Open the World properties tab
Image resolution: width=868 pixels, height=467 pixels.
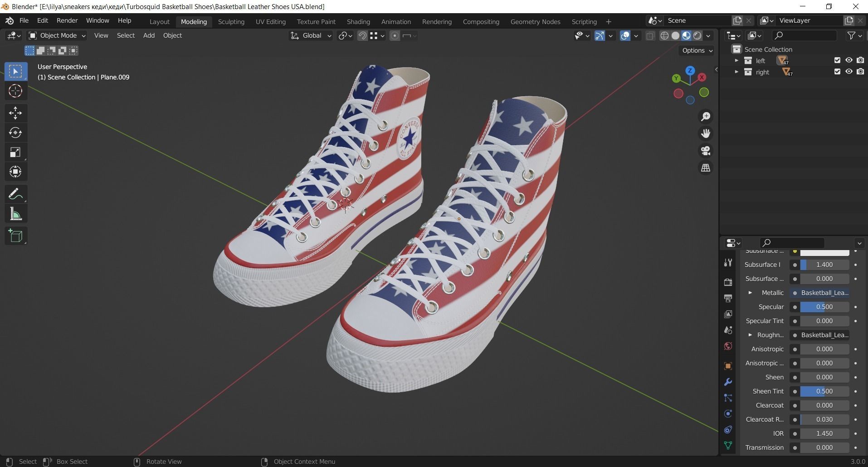coord(728,346)
